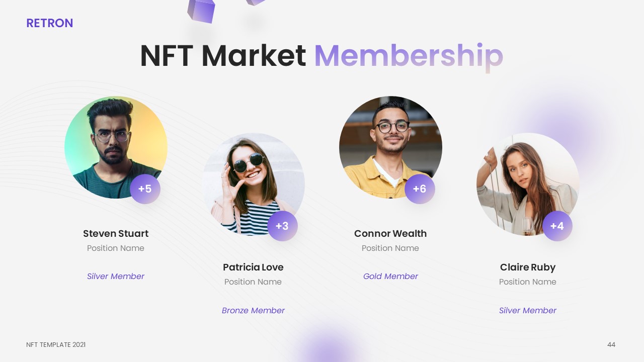The image size is (644, 362).
Task: Select the Connor Wealth name text
Action: click(x=390, y=233)
